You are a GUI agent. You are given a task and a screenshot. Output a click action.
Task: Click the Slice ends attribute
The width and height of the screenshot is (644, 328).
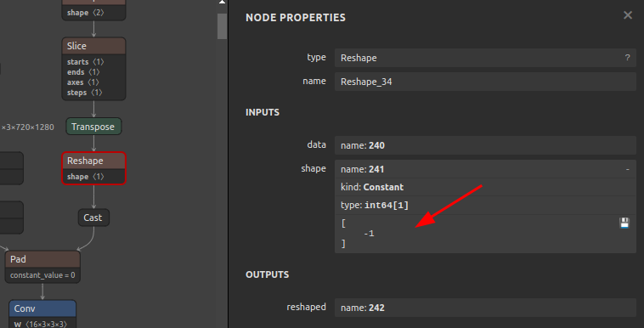pyautogui.click(x=83, y=72)
